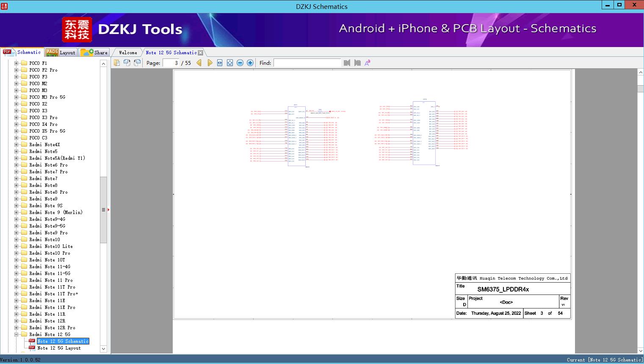Open the Welcome document tab
644x364 pixels.
(128, 53)
